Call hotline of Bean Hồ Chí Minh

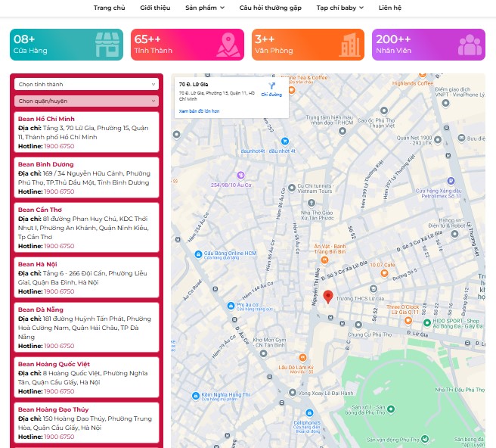tap(59, 146)
